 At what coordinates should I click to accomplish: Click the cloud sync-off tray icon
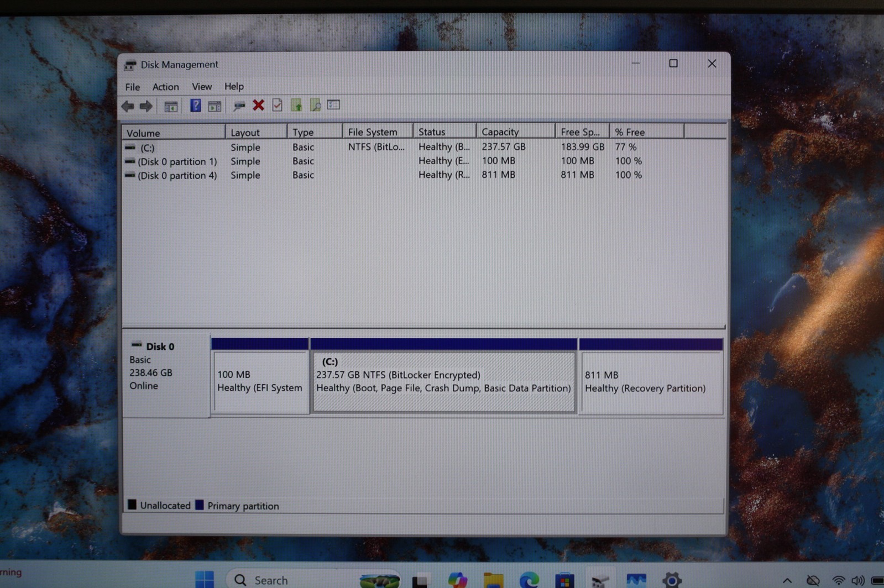813,580
